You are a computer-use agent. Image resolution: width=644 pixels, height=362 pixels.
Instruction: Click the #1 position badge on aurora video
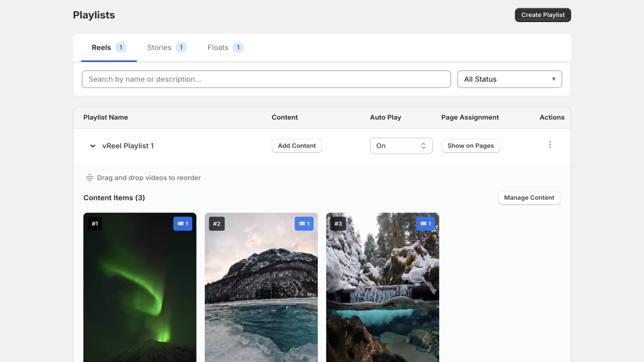(95, 224)
